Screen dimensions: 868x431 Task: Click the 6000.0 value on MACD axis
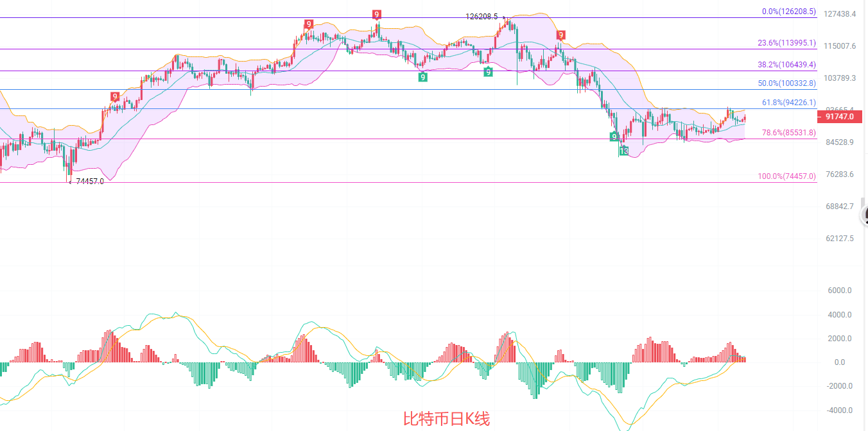[x=838, y=291]
